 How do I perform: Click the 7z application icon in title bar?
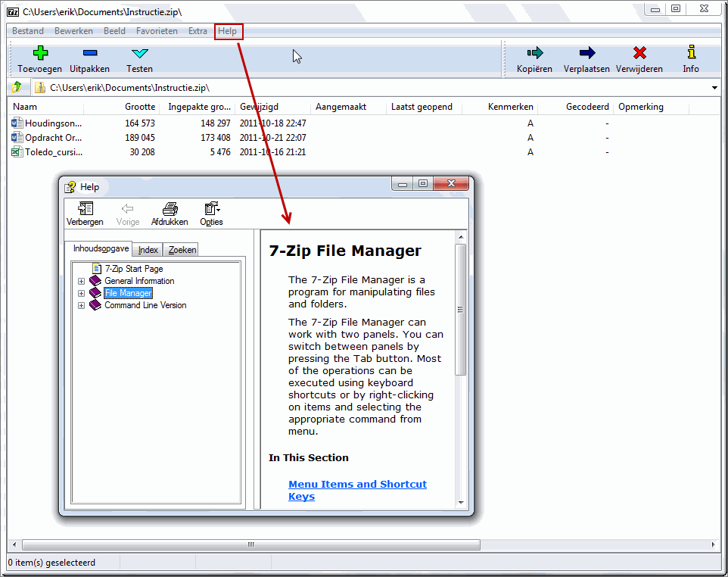(13, 12)
